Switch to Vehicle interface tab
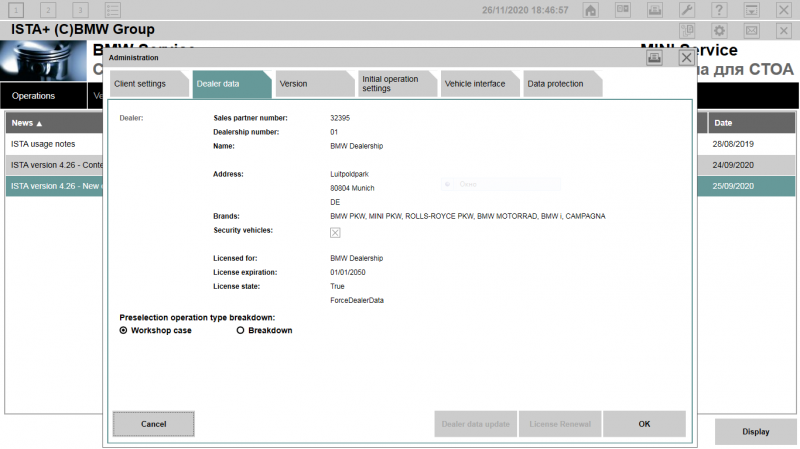 coord(479,84)
